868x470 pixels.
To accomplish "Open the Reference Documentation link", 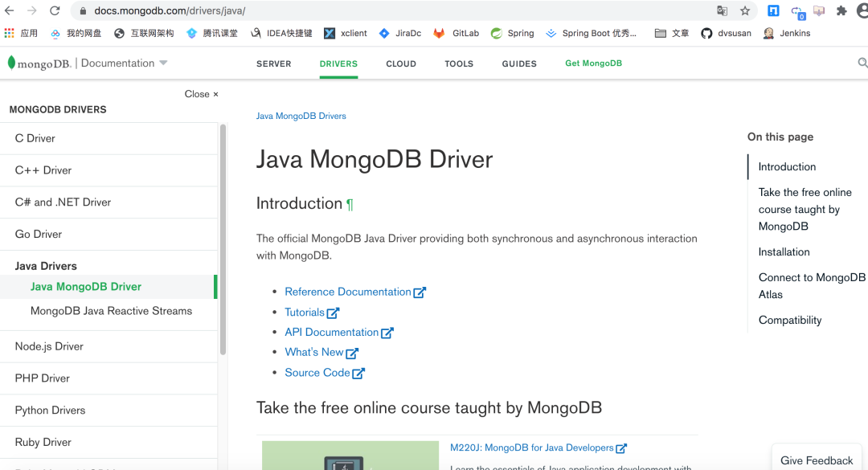I will [355, 292].
